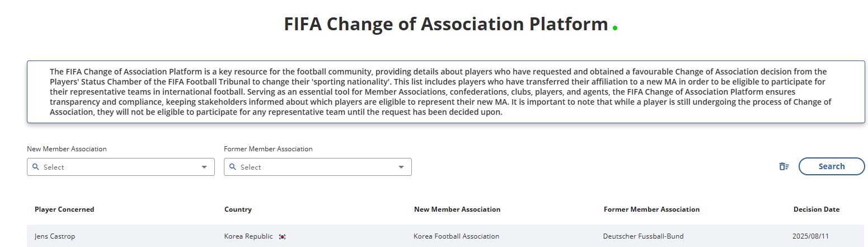Expand Former Member Association dropdown arrow

point(401,167)
